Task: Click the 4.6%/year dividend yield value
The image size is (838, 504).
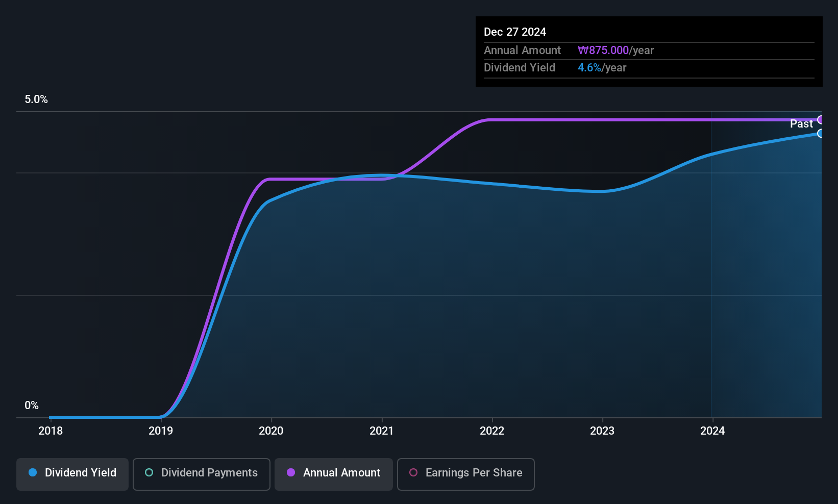Action: coord(602,68)
